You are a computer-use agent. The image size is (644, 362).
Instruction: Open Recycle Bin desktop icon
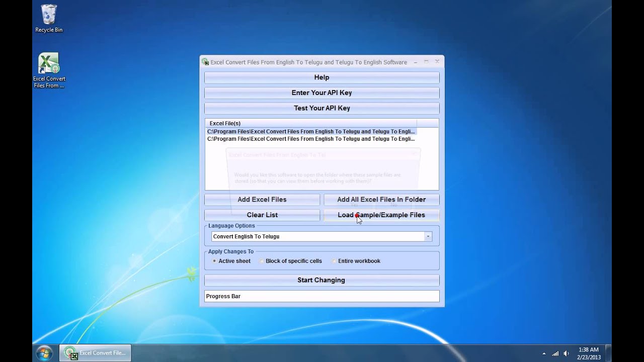tap(49, 19)
